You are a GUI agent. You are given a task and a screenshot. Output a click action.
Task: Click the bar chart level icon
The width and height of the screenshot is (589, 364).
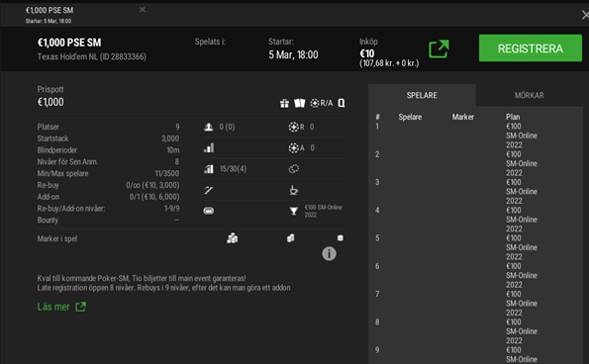[209, 147]
